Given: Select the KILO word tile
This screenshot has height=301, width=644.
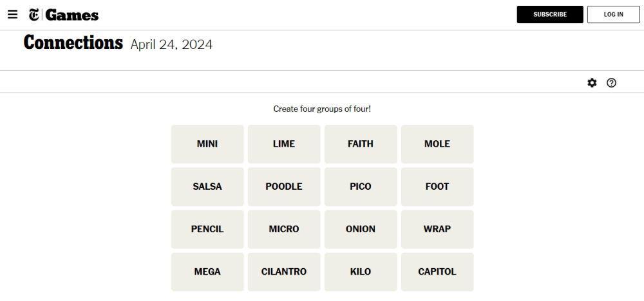Looking at the screenshot, I should (361, 272).
